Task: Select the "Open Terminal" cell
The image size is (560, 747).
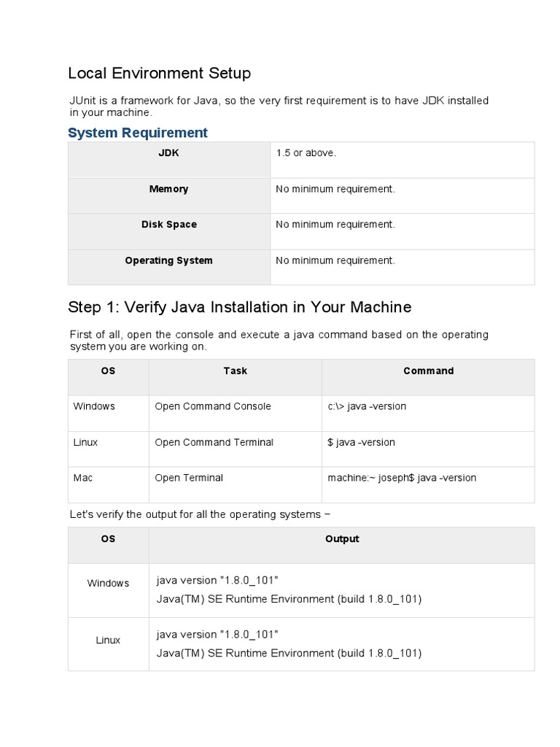Action: tap(189, 478)
